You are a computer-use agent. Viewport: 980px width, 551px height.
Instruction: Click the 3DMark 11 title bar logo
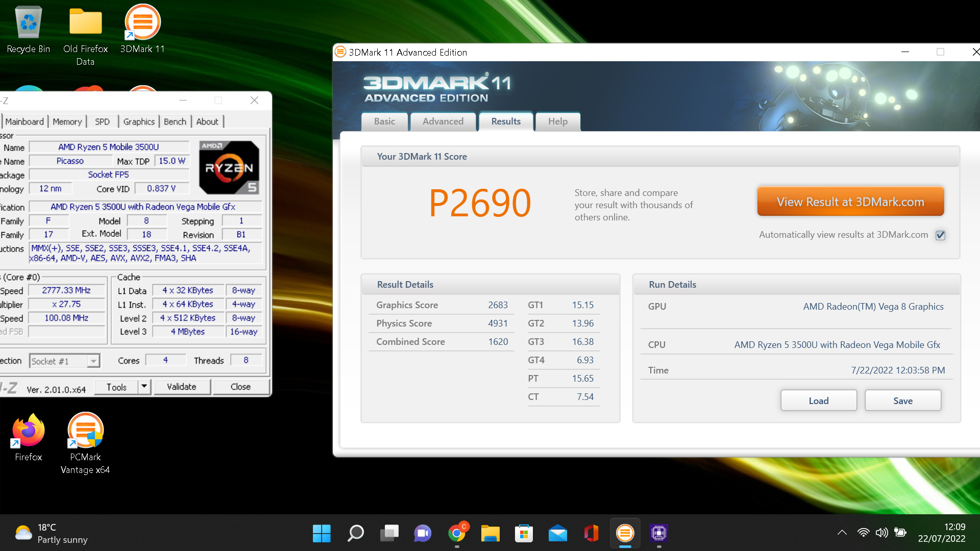click(x=340, y=52)
